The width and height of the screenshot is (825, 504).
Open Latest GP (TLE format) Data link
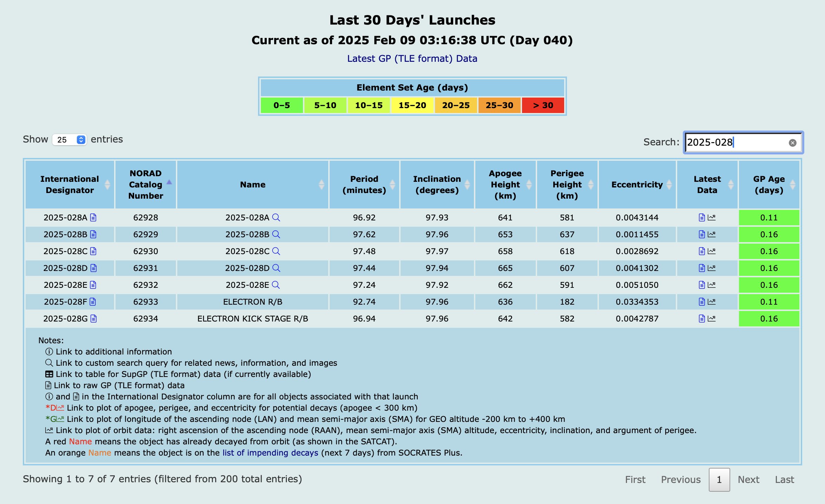click(x=412, y=59)
